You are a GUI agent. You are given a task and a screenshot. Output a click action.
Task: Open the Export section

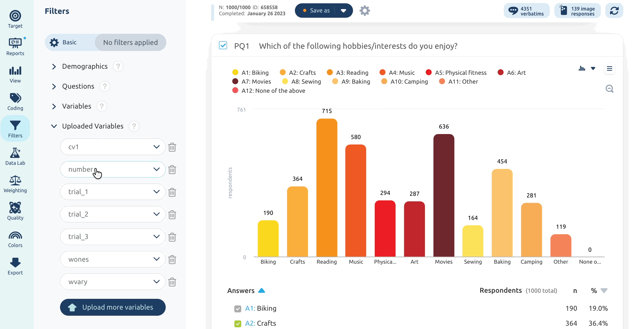[15, 266]
